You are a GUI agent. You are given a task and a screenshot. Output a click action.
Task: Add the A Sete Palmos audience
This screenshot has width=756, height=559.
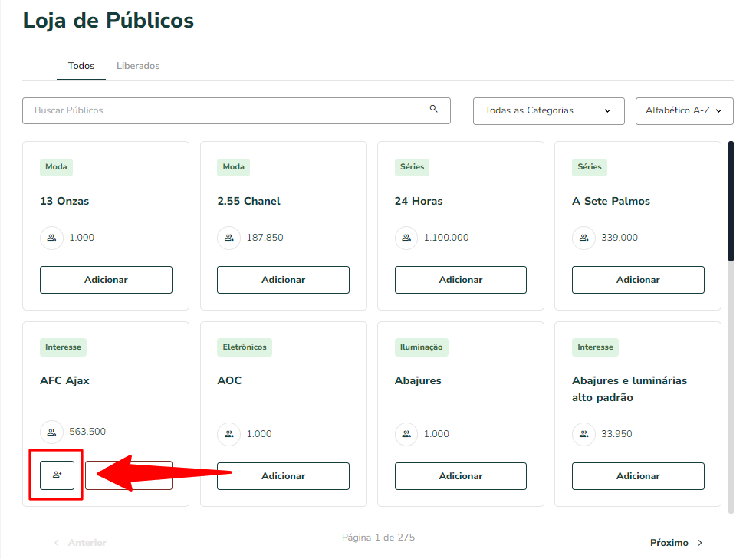(638, 280)
